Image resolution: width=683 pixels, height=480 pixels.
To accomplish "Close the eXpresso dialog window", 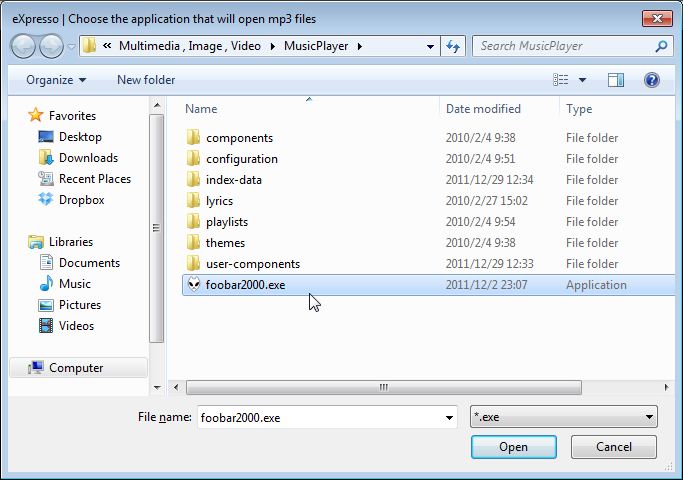I will 657,18.
